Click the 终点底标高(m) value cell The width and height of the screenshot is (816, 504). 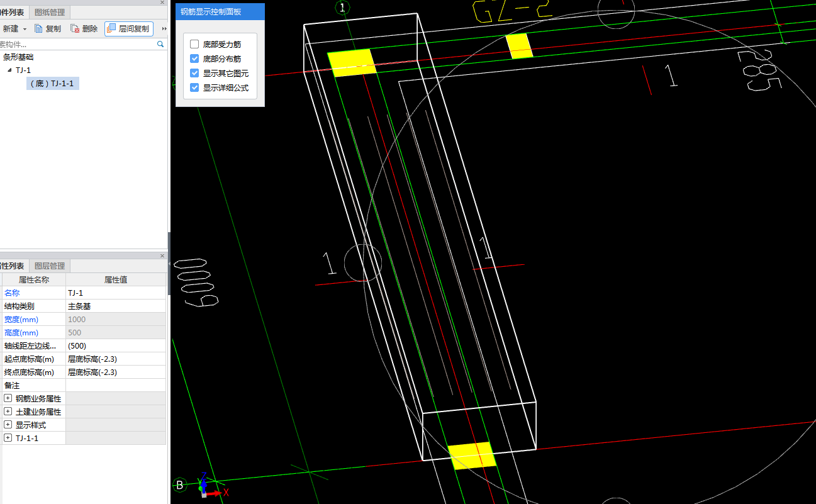(116, 372)
